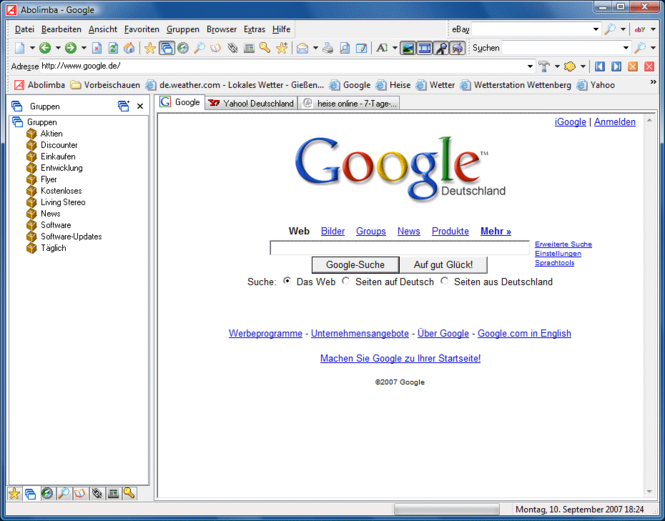Open the Datei menu

click(x=25, y=29)
